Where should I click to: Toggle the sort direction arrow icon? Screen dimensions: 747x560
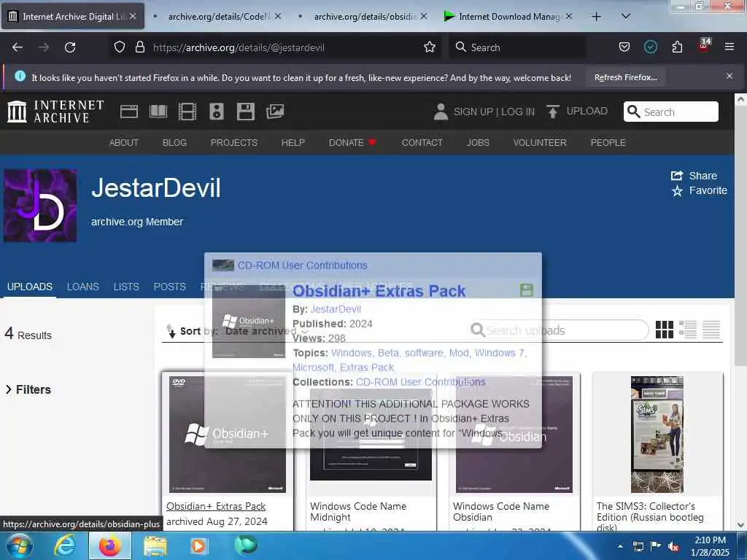171,331
